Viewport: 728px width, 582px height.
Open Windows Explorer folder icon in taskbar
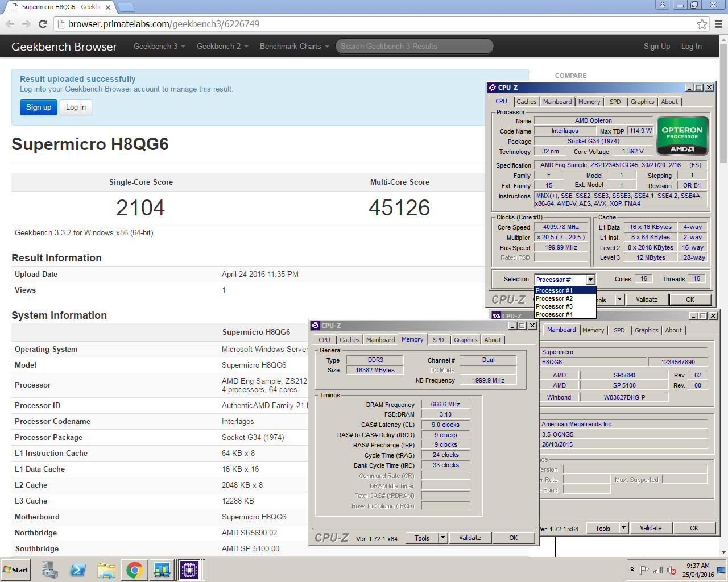[106, 569]
